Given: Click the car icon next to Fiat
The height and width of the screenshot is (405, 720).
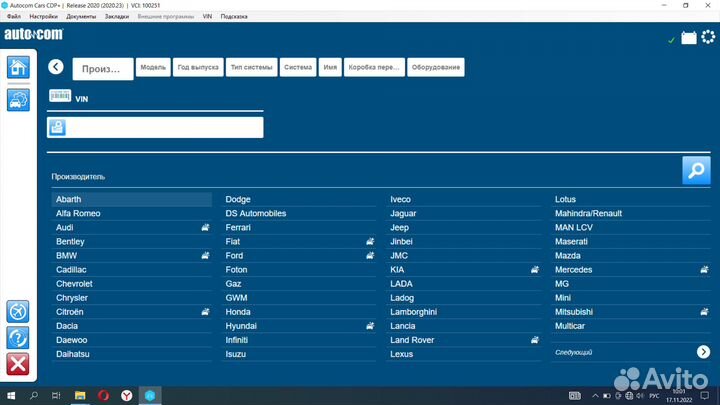Looking at the screenshot, I should point(370,242).
